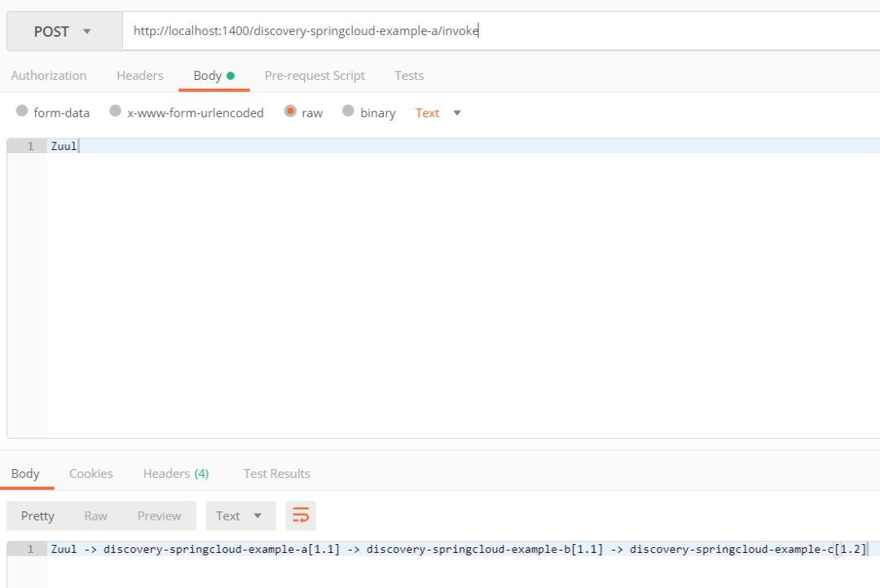Open the request Headers tab
The height and width of the screenshot is (588, 880).
(x=139, y=75)
